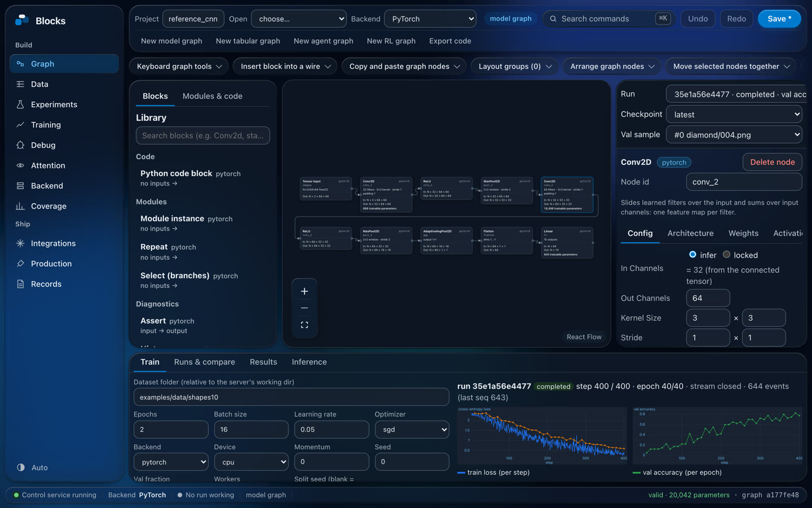The width and height of the screenshot is (812, 508).
Task: Click the Learning rate field
Action: (x=332, y=430)
